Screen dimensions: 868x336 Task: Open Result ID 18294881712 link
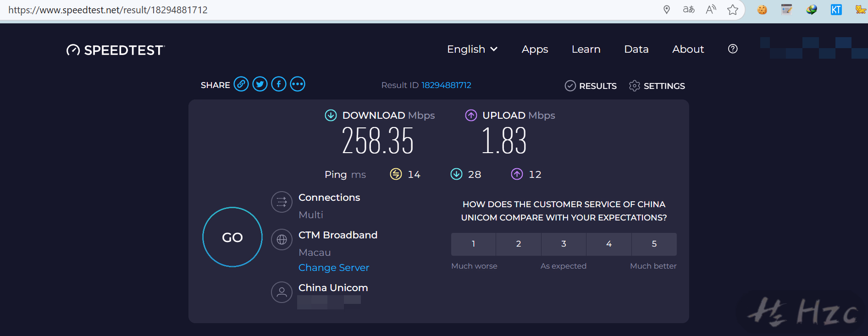pos(446,85)
